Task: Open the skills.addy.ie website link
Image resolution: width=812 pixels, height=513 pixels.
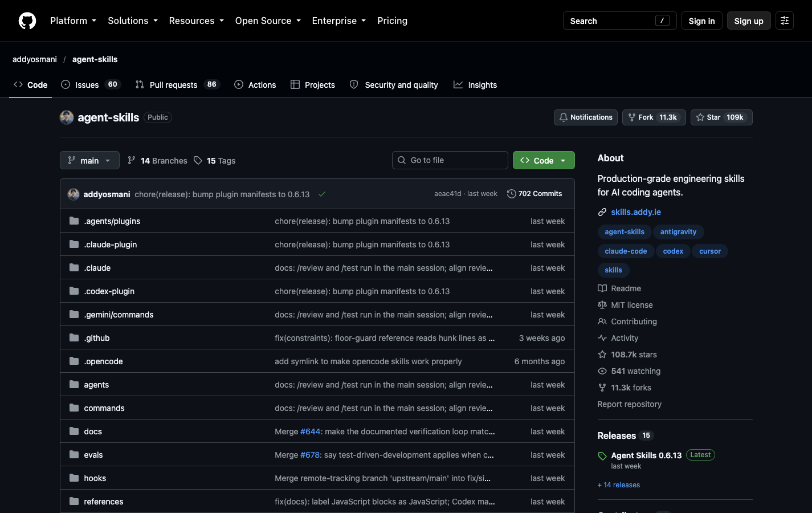Action: click(x=636, y=212)
